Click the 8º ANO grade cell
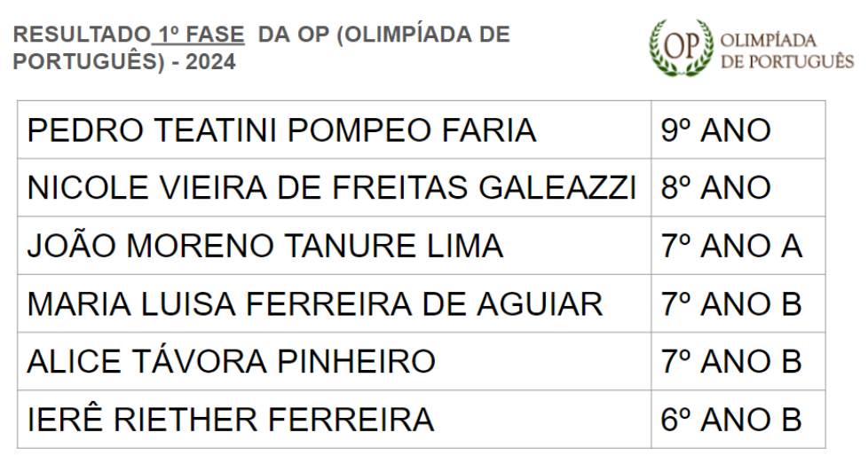This screenshot has width=868, height=464. pyautogui.click(x=738, y=187)
